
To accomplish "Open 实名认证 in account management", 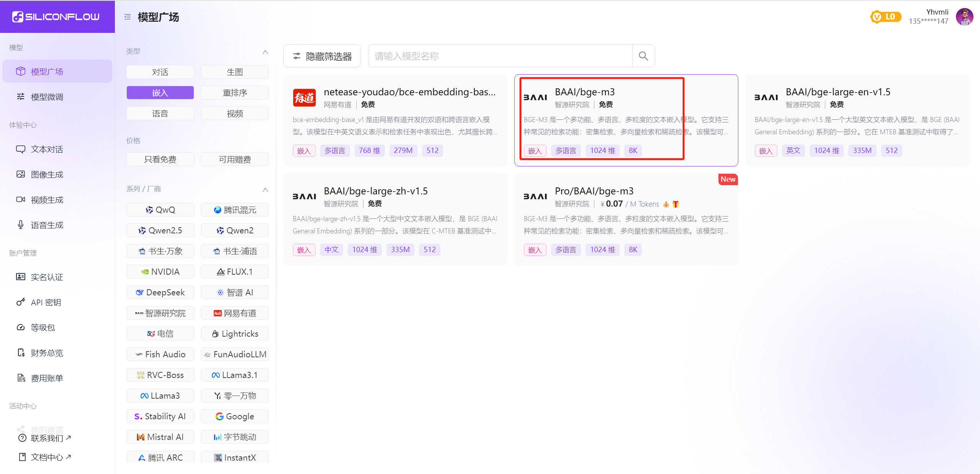I will [47, 277].
